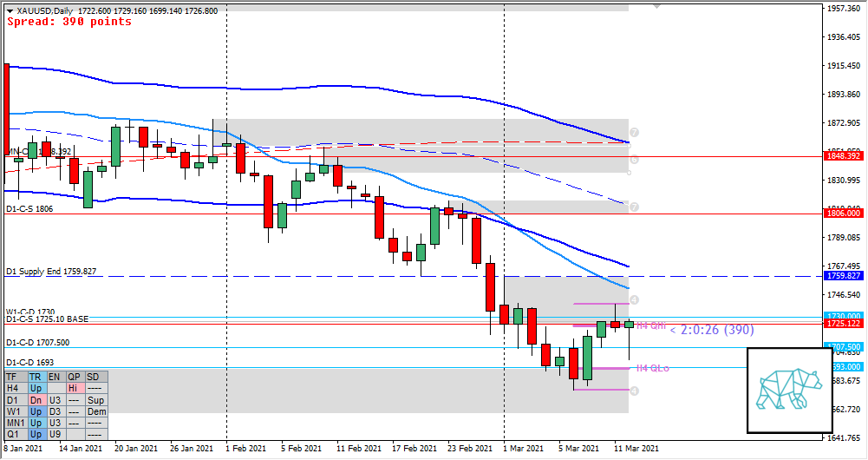Select the D1-C-S 1806 line label
This screenshot has width=868, height=460.
(29, 209)
